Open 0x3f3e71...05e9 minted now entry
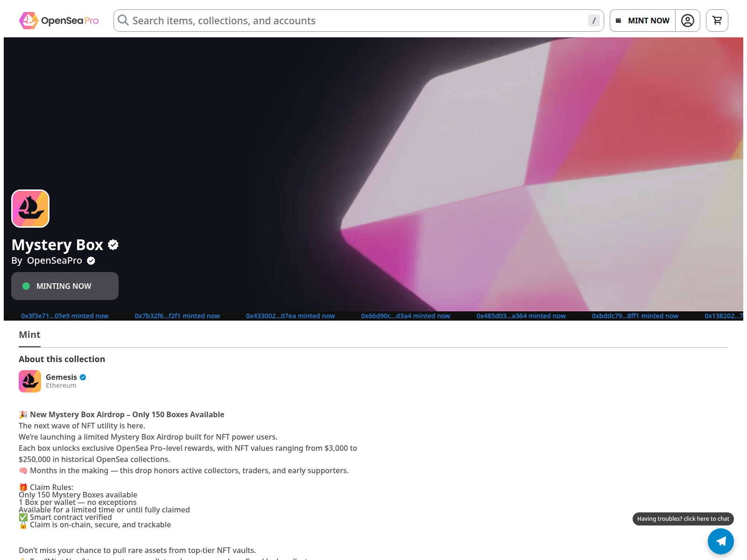Viewport: 747px width, 560px height. pos(65,316)
